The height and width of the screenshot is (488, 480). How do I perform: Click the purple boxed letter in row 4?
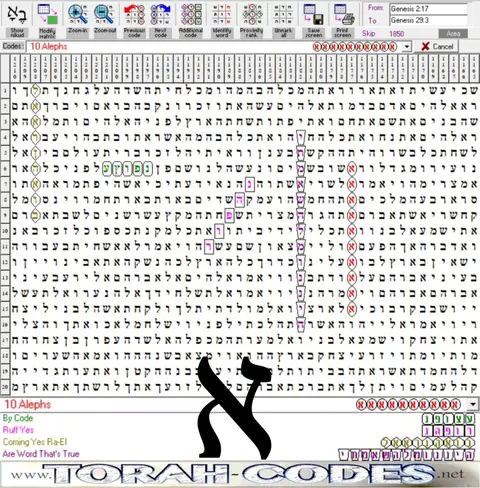(301, 137)
